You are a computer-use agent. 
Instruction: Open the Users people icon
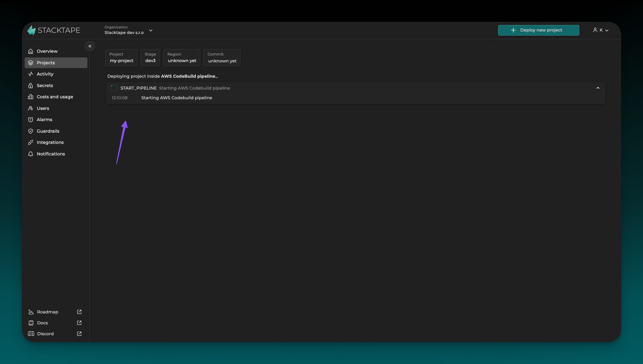coord(31,108)
